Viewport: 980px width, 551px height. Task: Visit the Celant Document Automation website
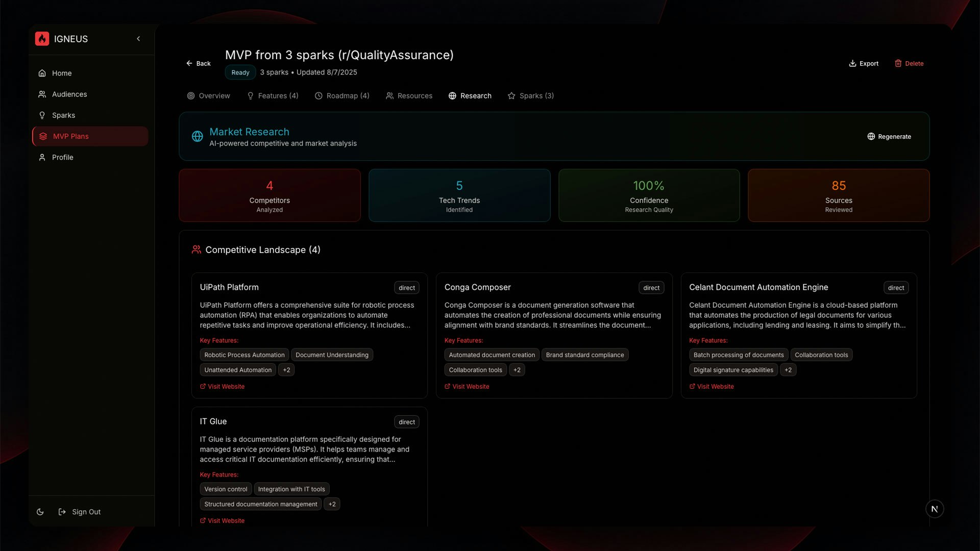click(712, 386)
